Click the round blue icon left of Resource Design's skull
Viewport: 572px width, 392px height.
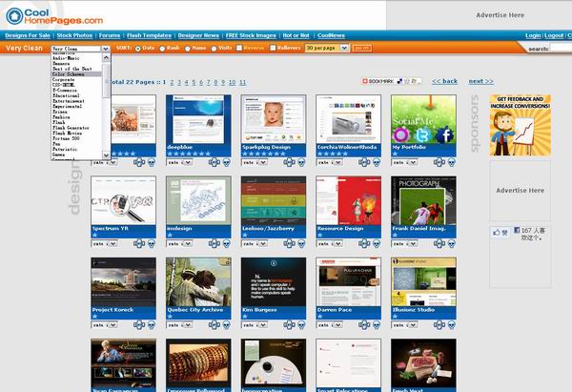pos(364,243)
